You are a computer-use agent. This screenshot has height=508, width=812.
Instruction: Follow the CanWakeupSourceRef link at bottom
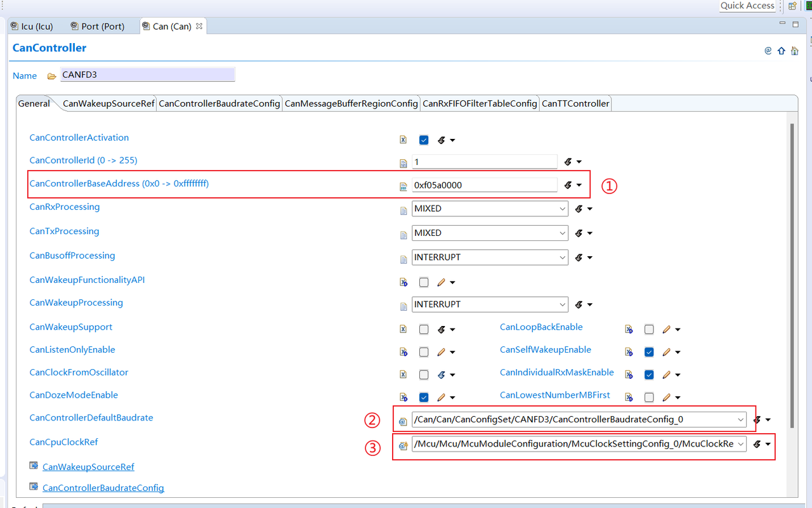click(88, 467)
